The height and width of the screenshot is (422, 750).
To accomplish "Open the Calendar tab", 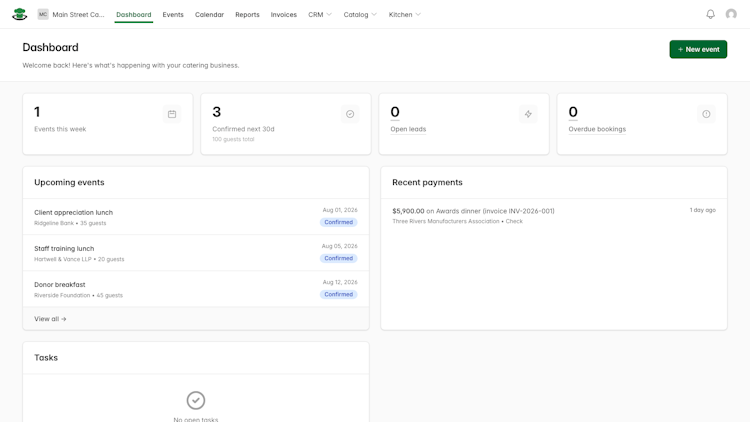I will point(209,14).
